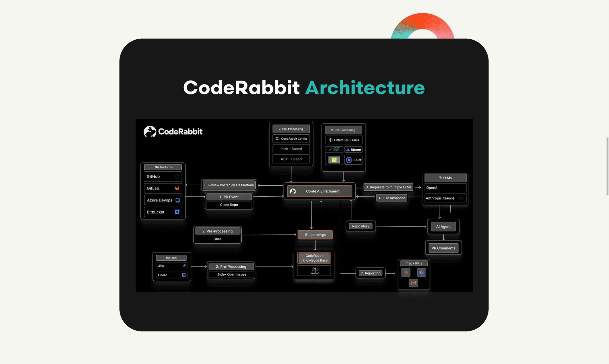Click the orange GitLab fox icon
The width and height of the screenshot is (609, 364).
coord(177,188)
